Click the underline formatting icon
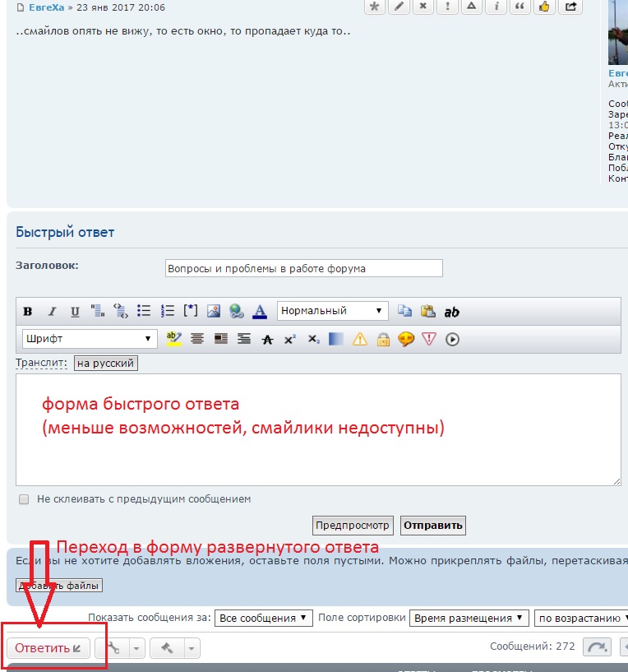 75,312
